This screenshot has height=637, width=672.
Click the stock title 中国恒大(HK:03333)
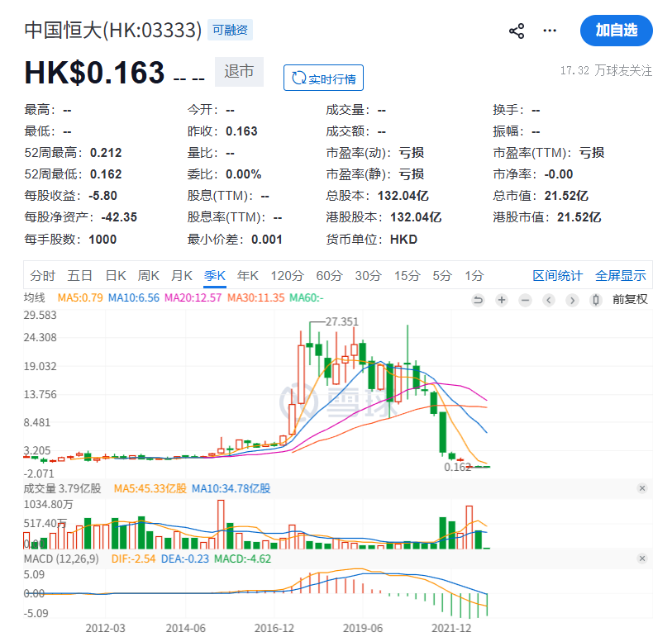112,30
